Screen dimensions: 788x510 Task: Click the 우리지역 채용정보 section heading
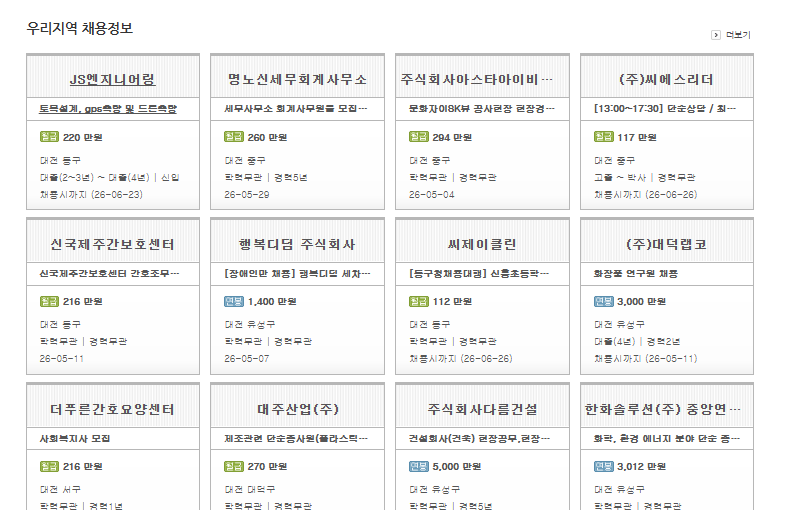point(79,28)
